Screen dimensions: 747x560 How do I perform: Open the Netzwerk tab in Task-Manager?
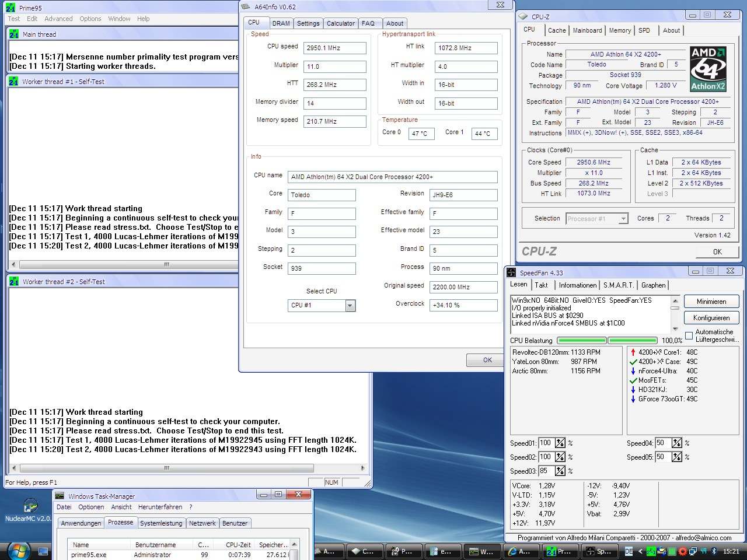click(x=203, y=523)
